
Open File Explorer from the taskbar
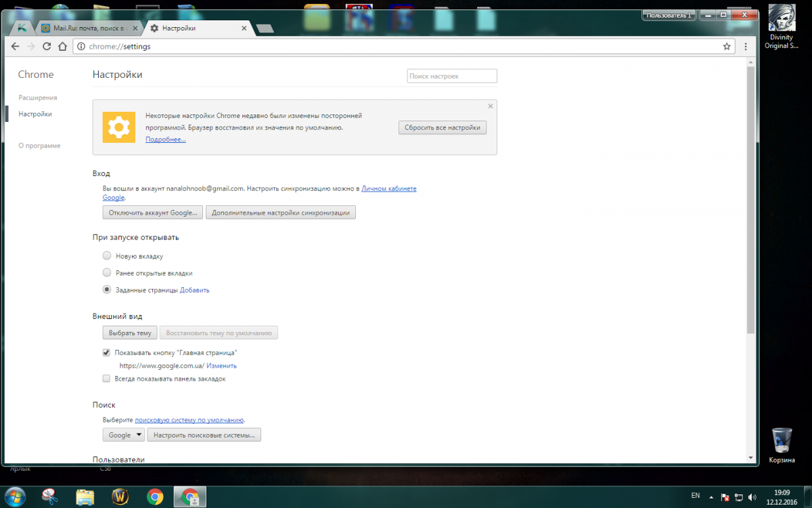tap(85, 497)
